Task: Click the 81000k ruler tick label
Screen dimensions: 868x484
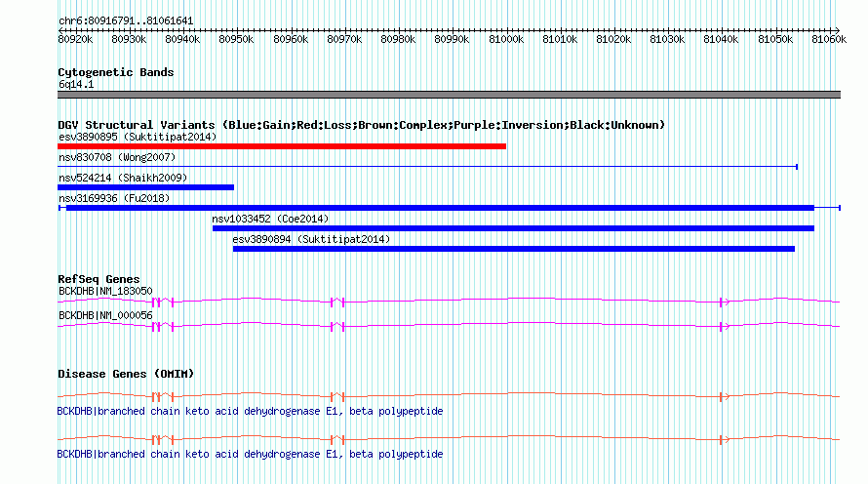Action: coord(506,39)
